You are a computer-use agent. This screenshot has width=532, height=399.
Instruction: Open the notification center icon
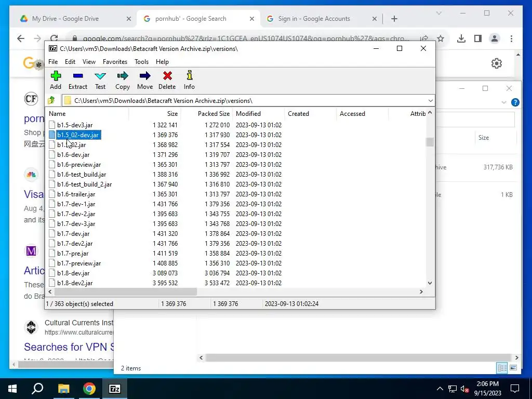coord(515,389)
